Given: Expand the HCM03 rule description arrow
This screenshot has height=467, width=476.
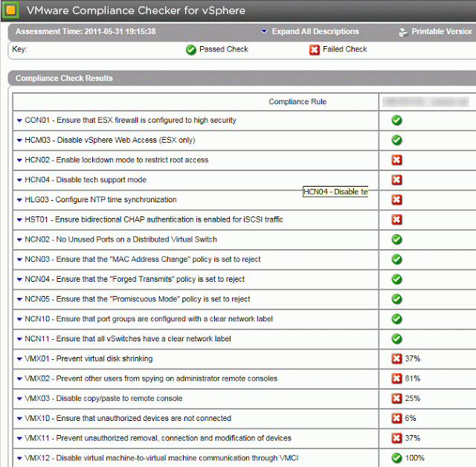Looking at the screenshot, I should pyautogui.click(x=19, y=141).
